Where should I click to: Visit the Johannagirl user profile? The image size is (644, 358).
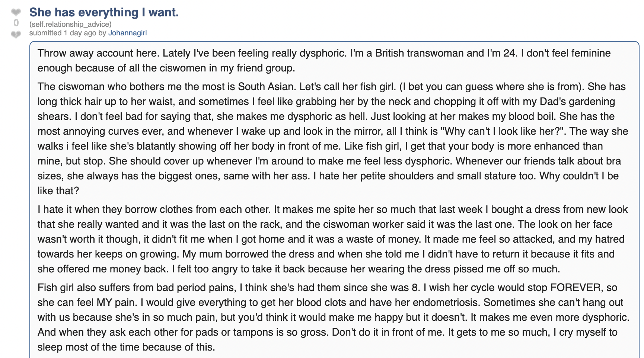(x=127, y=33)
